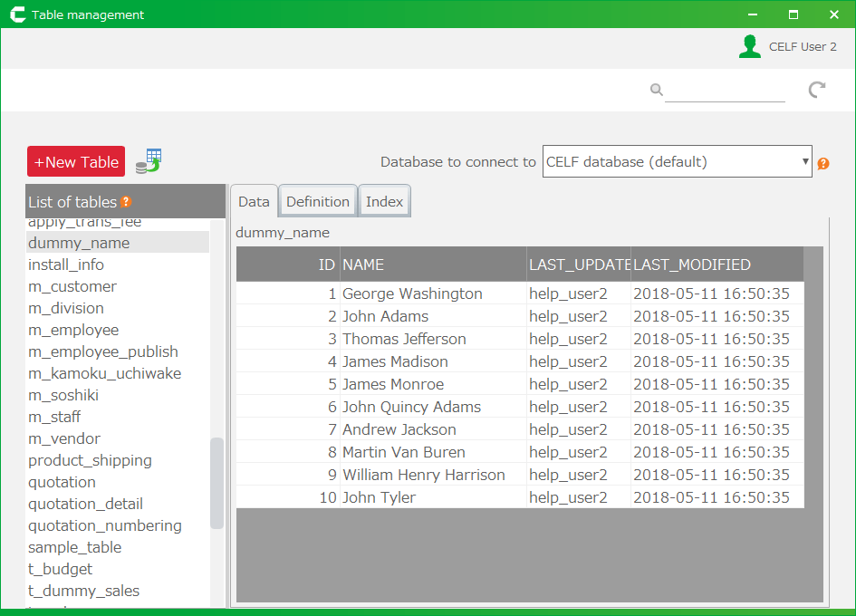This screenshot has width=856, height=616.
Task: Maximize the Table management window
Action: pyautogui.click(x=793, y=14)
